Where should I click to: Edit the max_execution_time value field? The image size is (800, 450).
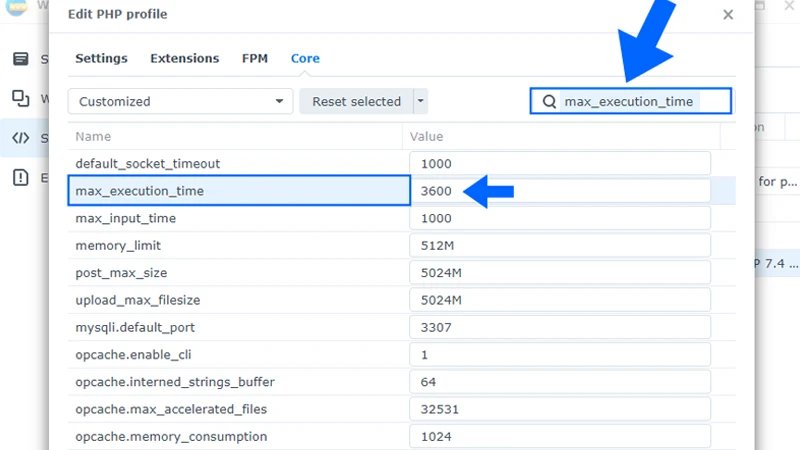click(560, 191)
